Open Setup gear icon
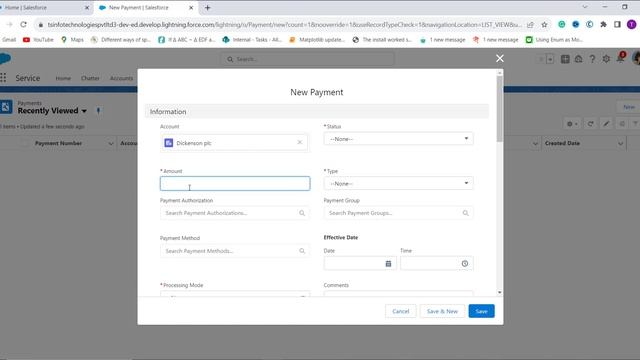 click(x=606, y=59)
